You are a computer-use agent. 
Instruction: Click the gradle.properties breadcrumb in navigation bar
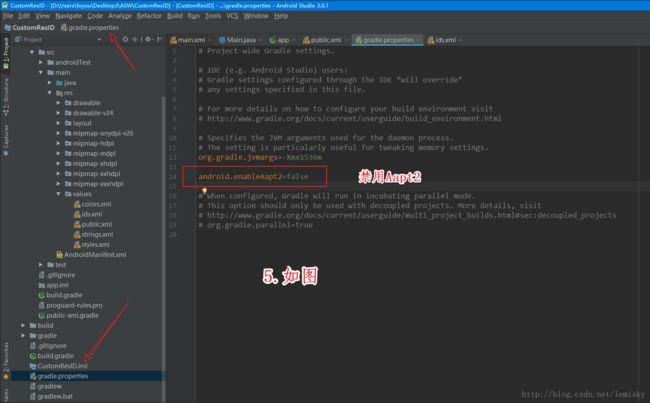(90, 28)
